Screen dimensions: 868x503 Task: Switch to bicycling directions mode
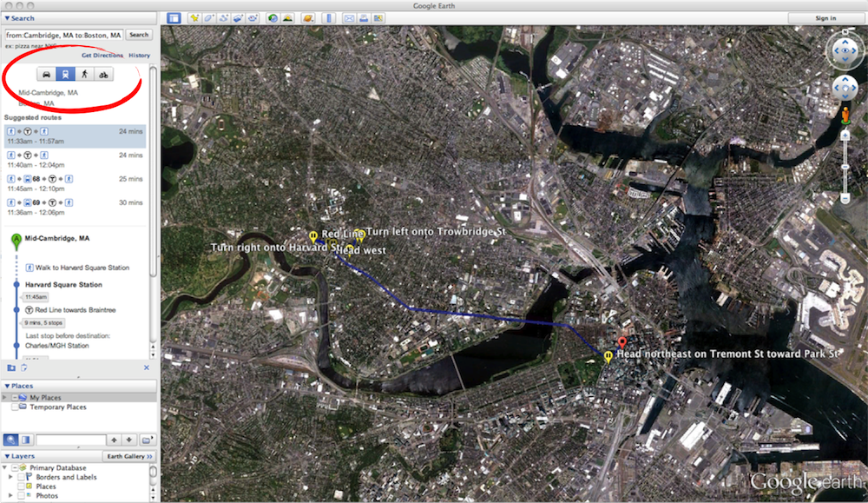(x=103, y=74)
